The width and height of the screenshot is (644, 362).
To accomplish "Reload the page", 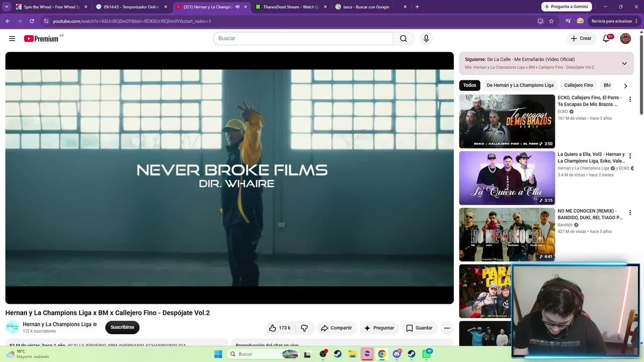I will [32, 21].
